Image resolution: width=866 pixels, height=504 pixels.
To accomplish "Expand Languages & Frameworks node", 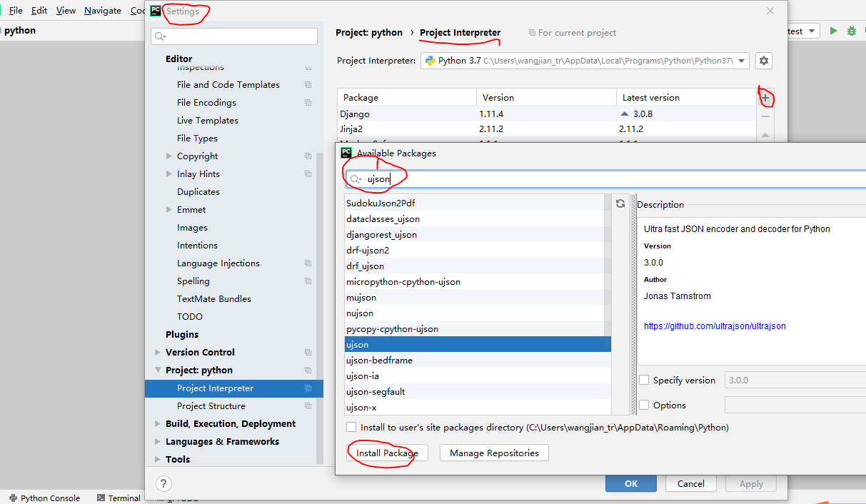I will (158, 442).
